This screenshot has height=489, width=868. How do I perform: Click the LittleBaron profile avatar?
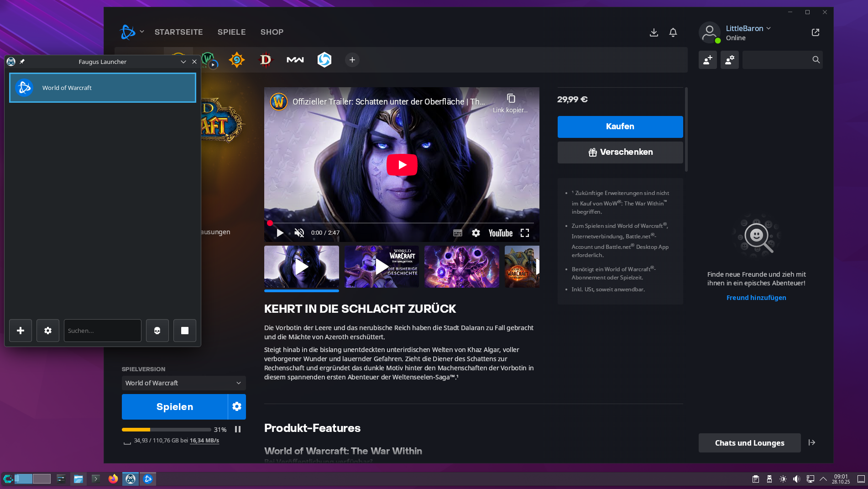click(709, 32)
